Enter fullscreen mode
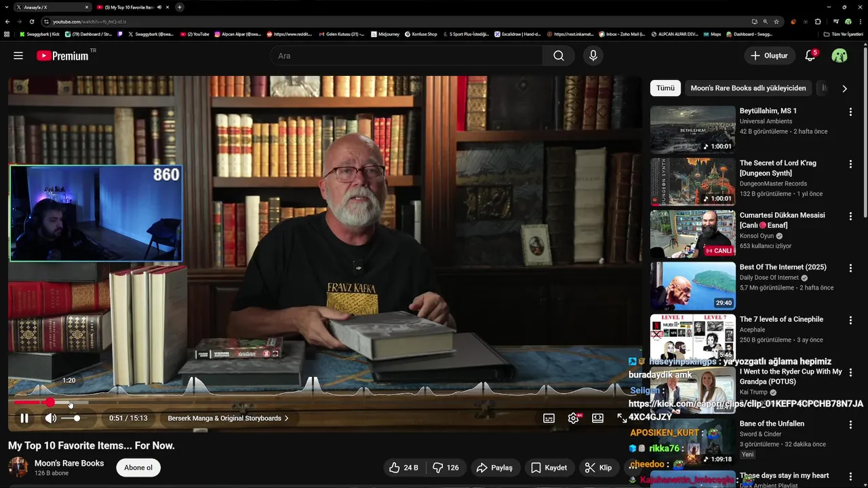Screen dimensions: 868x488 [622, 418]
